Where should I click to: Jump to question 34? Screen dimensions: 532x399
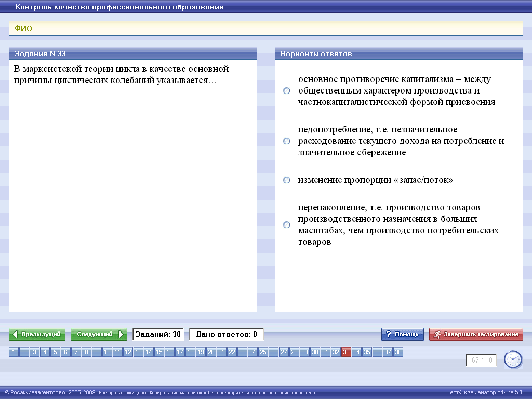(x=356, y=352)
